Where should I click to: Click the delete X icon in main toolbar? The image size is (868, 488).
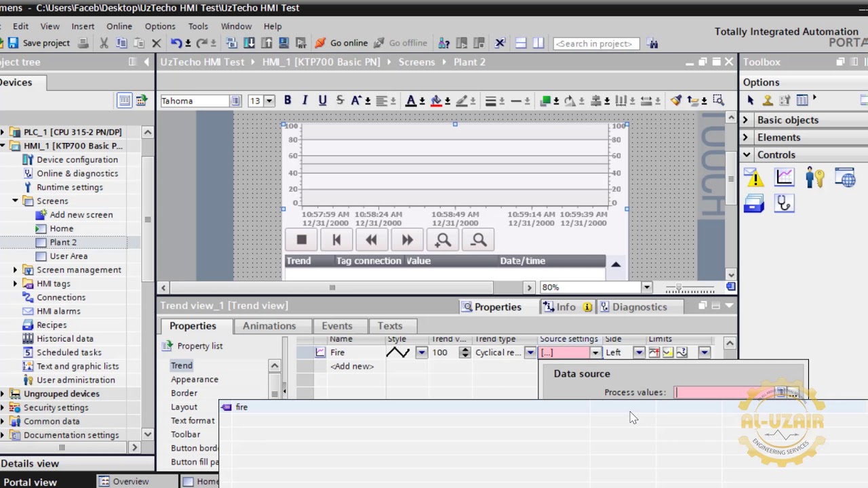156,43
